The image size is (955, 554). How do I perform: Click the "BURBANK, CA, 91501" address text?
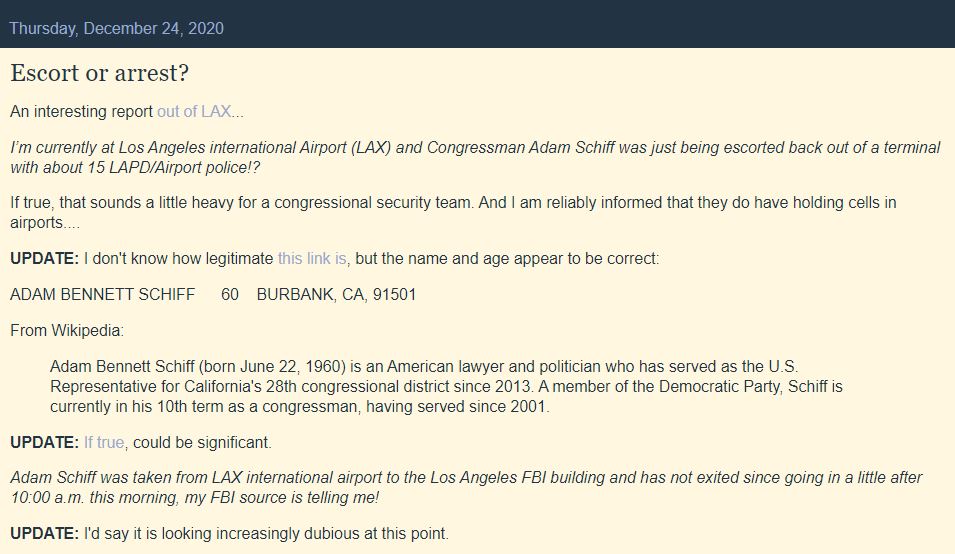[336, 294]
